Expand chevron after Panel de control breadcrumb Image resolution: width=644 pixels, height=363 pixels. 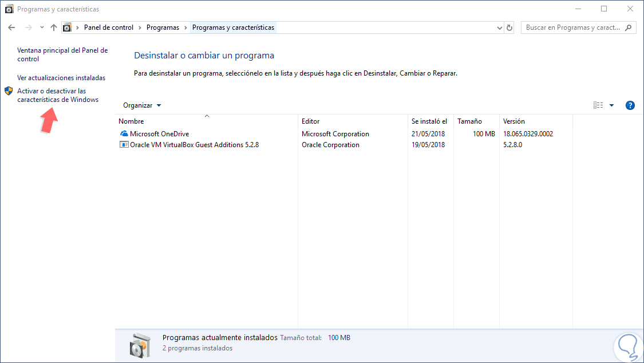pyautogui.click(x=140, y=27)
